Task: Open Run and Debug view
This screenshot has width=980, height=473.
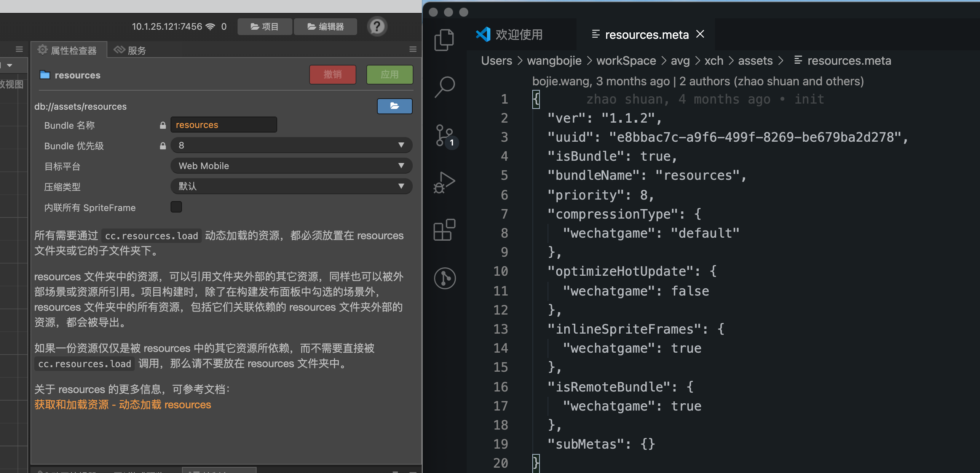Action: click(444, 183)
